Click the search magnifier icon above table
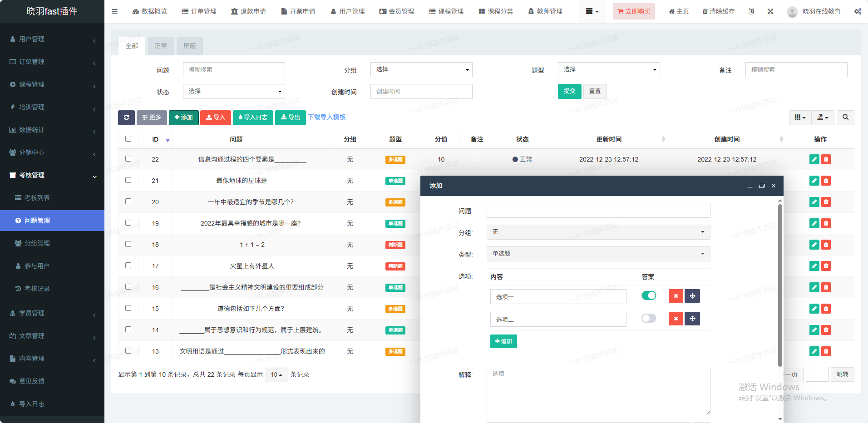The width and height of the screenshot is (868, 423). pos(845,118)
